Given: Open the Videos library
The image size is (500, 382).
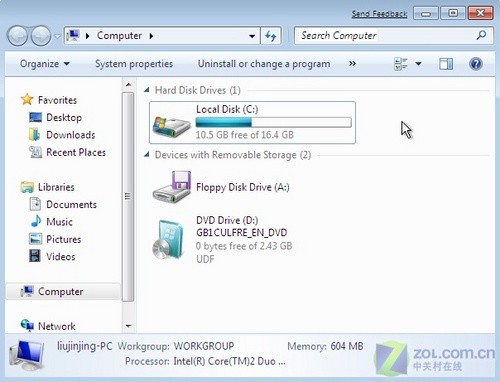Looking at the screenshot, I should click(61, 257).
